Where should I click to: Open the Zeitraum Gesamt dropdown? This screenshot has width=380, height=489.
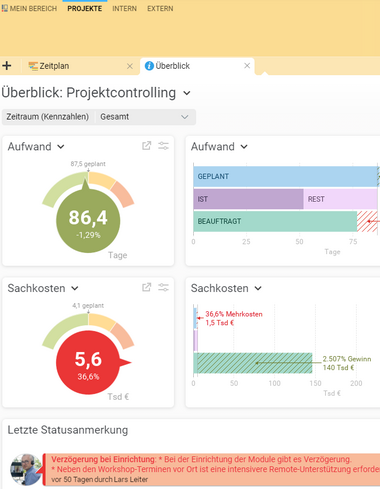[146, 117]
